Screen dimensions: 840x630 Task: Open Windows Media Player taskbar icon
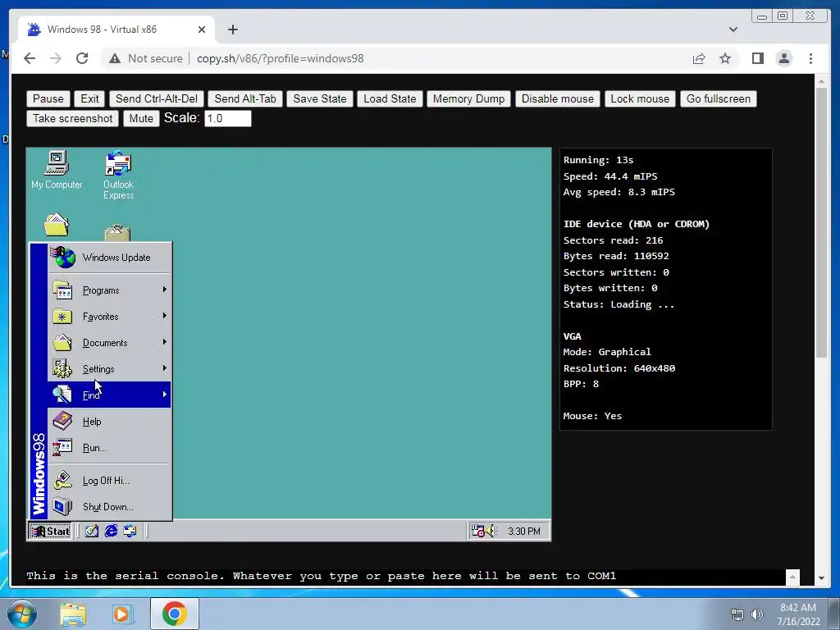tap(122, 614)
